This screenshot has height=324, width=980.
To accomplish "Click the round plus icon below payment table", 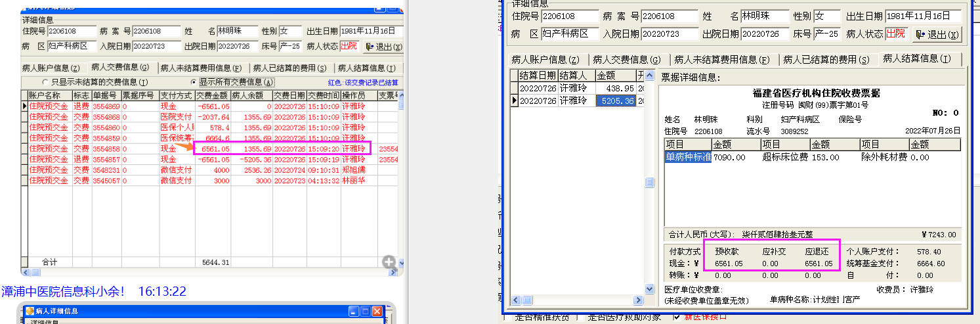I will pyautogui.click(x=389, y=262).
